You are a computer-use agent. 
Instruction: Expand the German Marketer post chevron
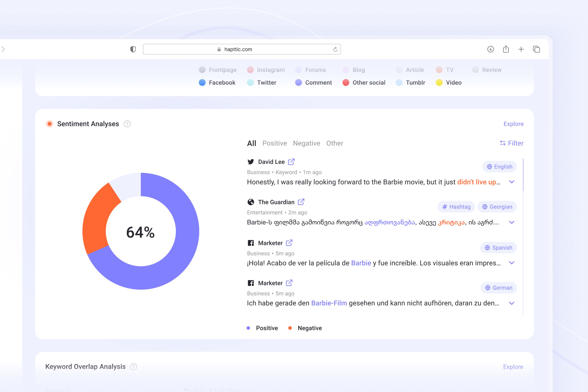click(x=512, y=303)
